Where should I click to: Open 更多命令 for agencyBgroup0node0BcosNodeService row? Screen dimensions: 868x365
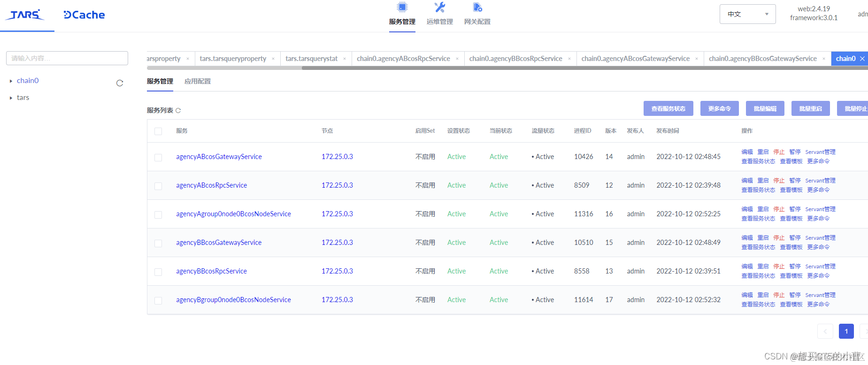pyautogui.click(x=818, y=304)
